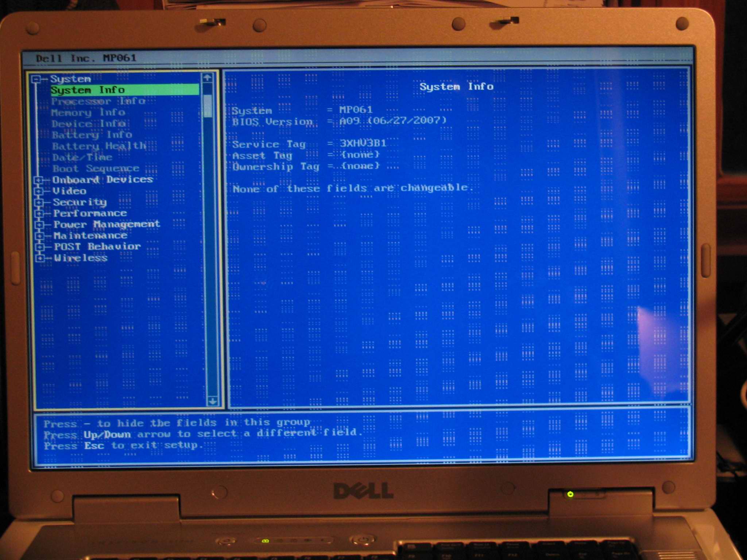Open the Date/Time setting
This screenshot has width=747, height=560.
coord(82,157)
